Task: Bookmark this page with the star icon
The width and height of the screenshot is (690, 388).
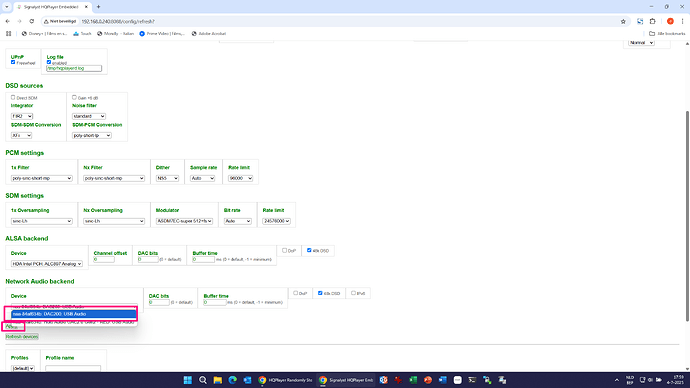Action: 623,21
